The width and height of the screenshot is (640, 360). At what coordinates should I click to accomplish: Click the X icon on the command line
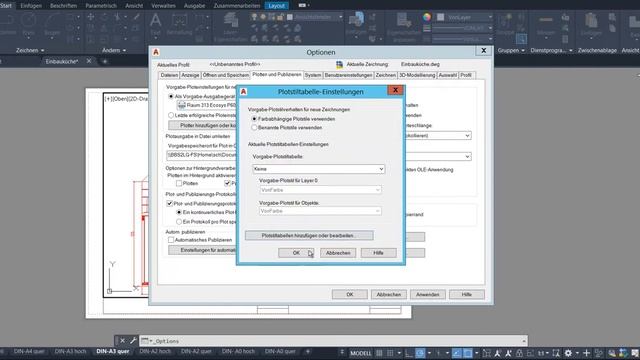(x=122, y=340)
